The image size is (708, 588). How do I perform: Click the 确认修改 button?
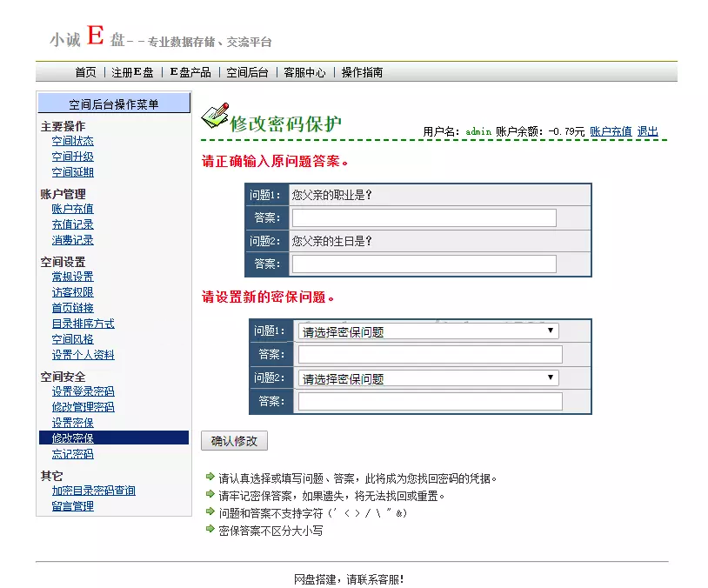click(x=234, y=441)
